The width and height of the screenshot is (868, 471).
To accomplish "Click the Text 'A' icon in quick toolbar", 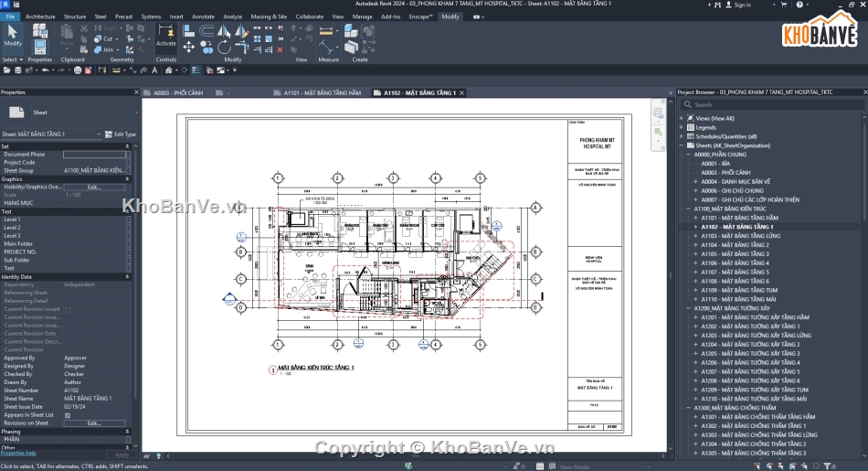I will tap(154, 70).
